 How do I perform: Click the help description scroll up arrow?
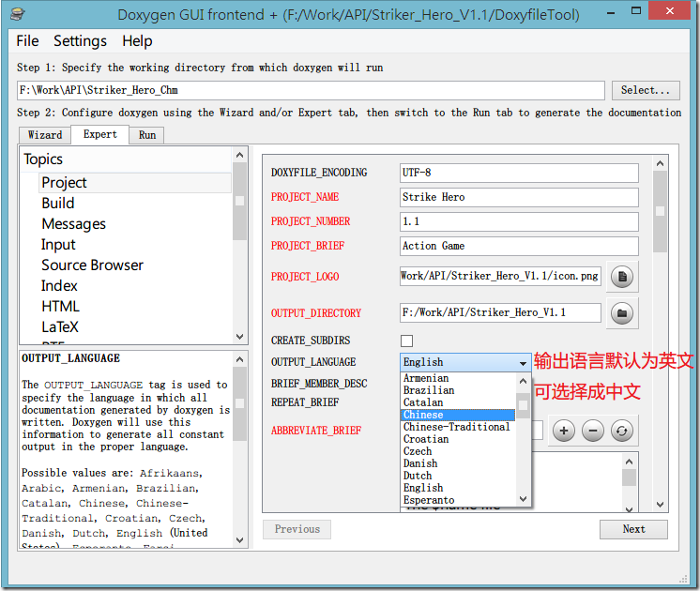click(x=239, y=359)
